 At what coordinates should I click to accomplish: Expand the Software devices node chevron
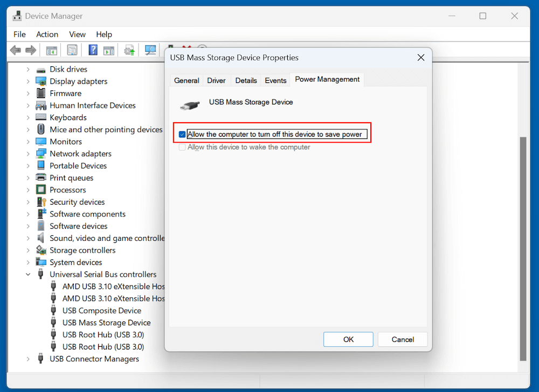[28, 226]
